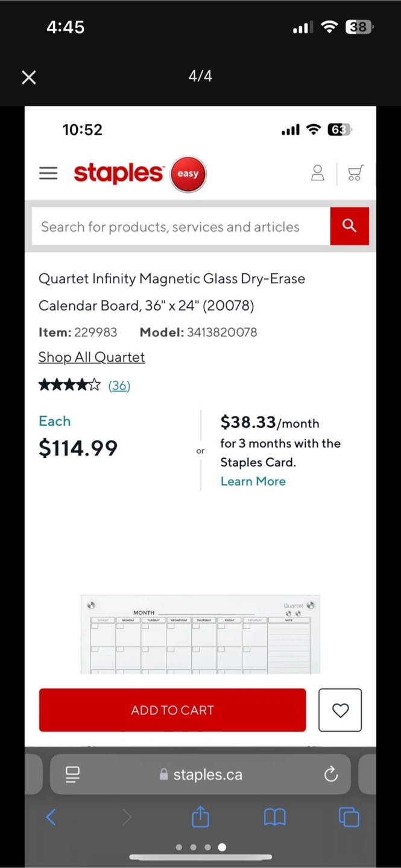Click the padlock icon in address bar

[163, 774]
